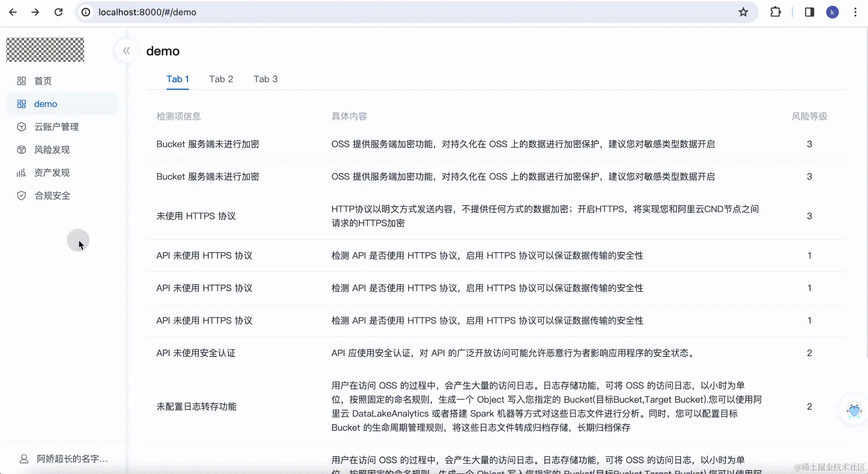The width and height of the screenshot is (868, 474).
Task: Open the 风险发现 risk discovery section
Action: [x=52, y=150]
